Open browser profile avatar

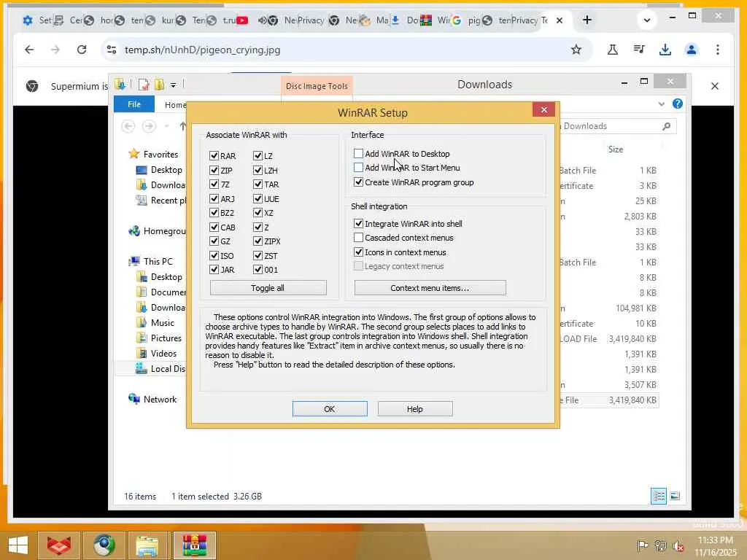click(x=692, y=50)
